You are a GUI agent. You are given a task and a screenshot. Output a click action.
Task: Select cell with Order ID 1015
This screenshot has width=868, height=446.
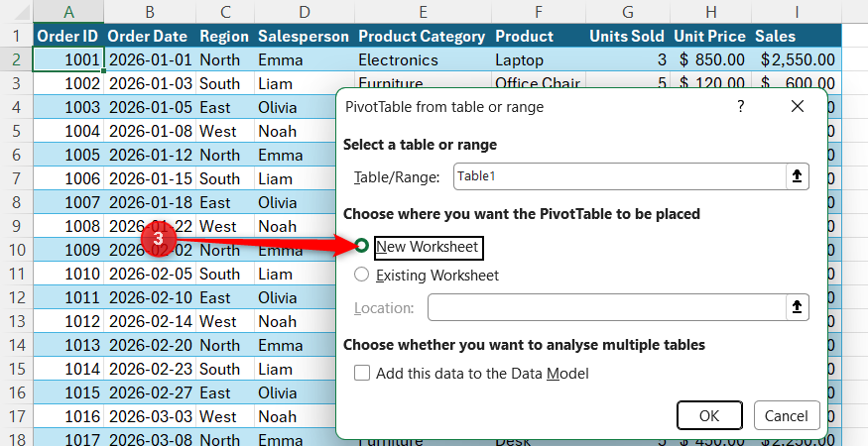coord(68,392)
